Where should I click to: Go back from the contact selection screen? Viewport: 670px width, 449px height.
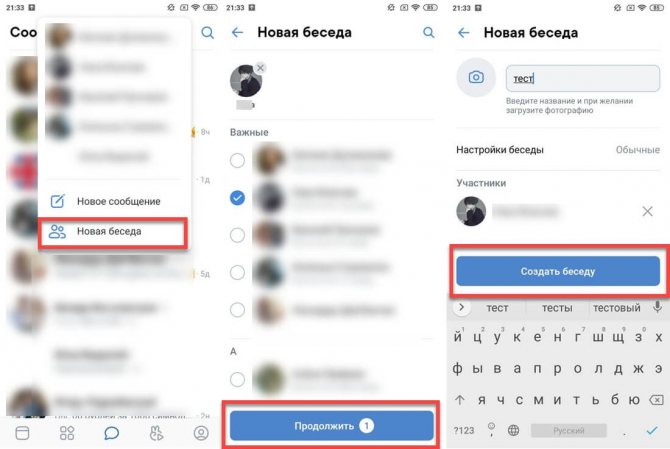point(238,32)
